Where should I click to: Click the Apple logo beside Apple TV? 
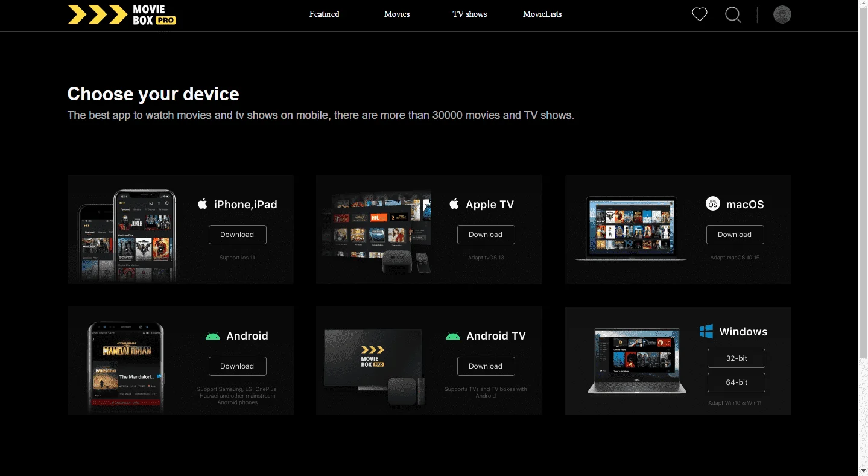454,204
